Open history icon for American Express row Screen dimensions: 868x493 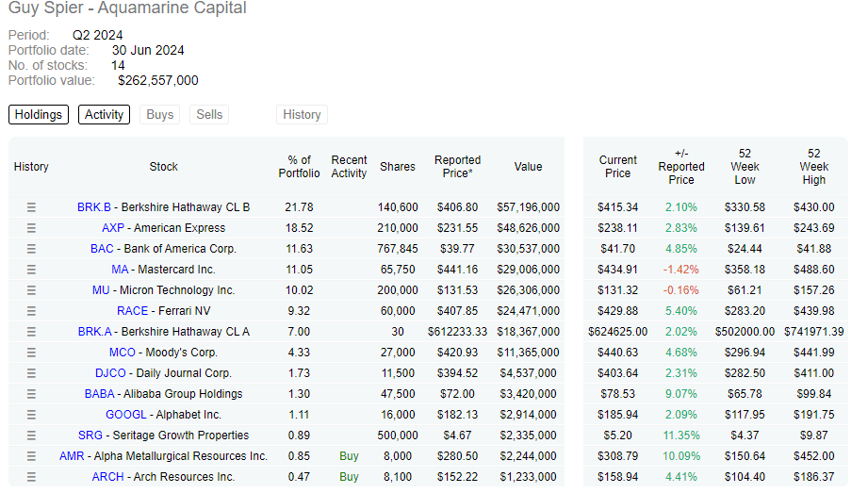[31, 228]
